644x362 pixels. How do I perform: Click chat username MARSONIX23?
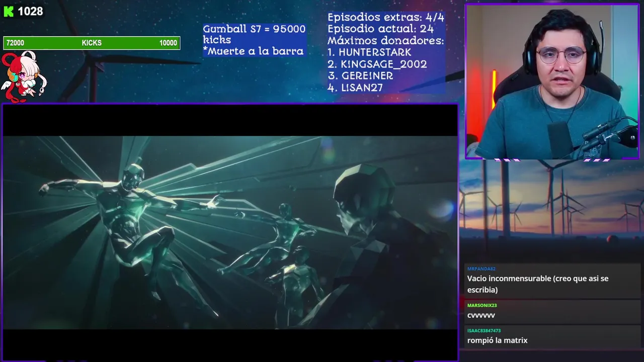pyautogui.click(x=482, y=305)
